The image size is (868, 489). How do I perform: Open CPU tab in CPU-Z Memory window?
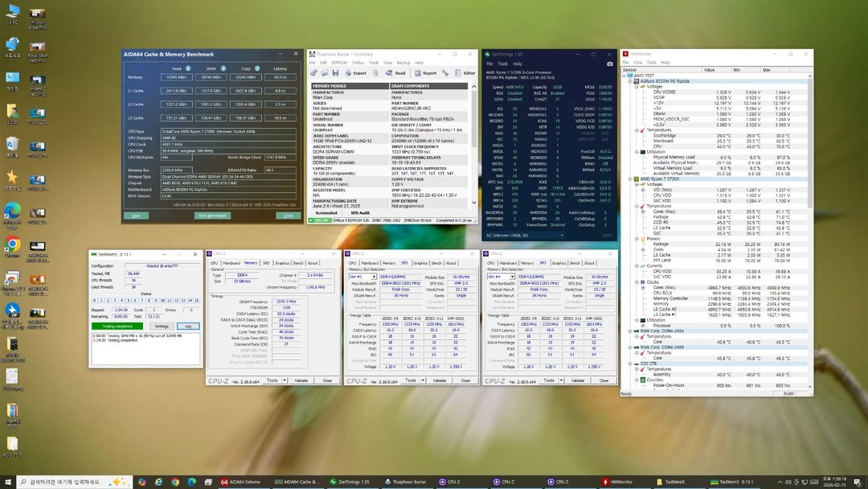click(x=215, y=263)
